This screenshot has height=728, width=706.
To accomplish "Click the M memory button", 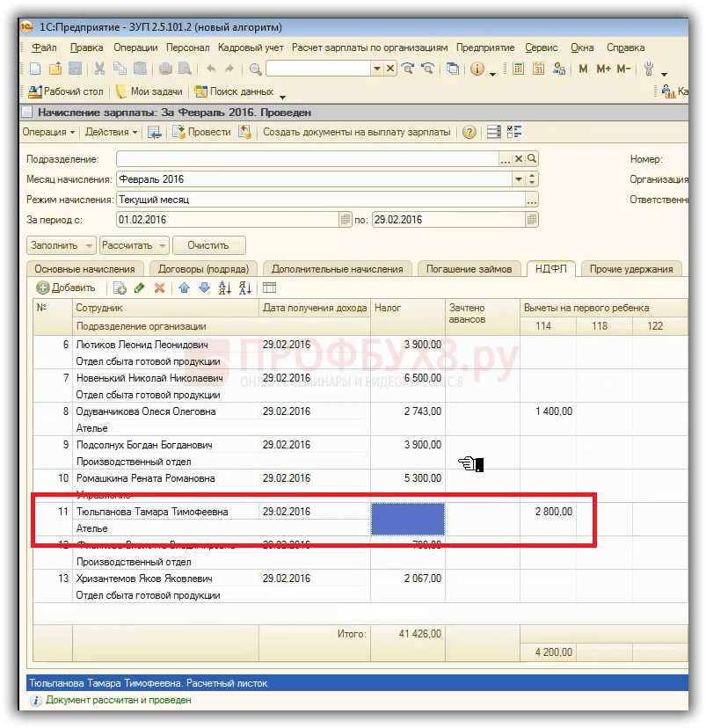I will pyautogui.click(x=583, y=69).
